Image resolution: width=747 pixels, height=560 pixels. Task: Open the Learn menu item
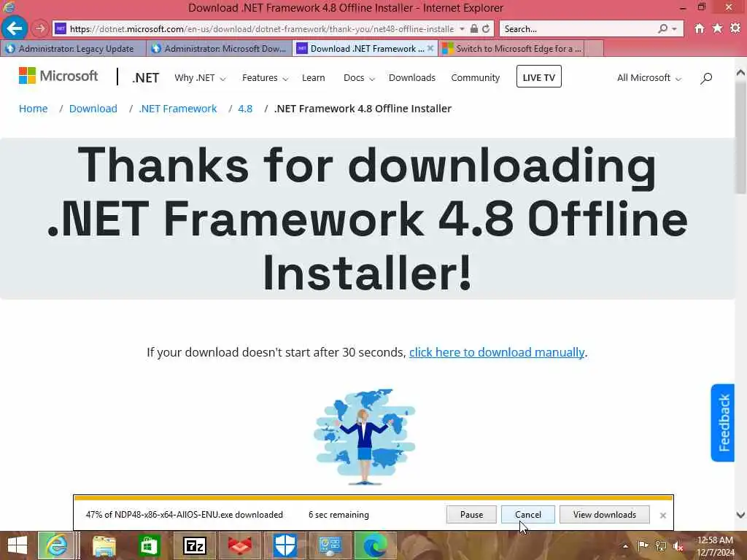coord(314,77)
